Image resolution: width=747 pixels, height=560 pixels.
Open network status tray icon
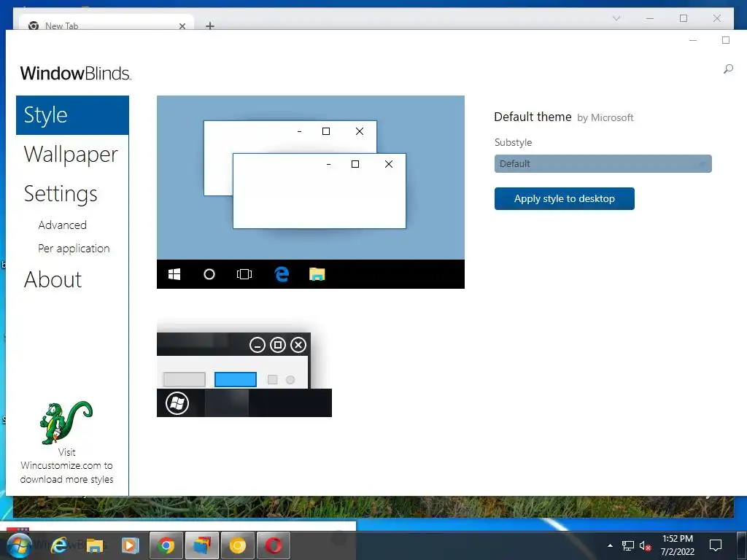(x=628, y=545)
